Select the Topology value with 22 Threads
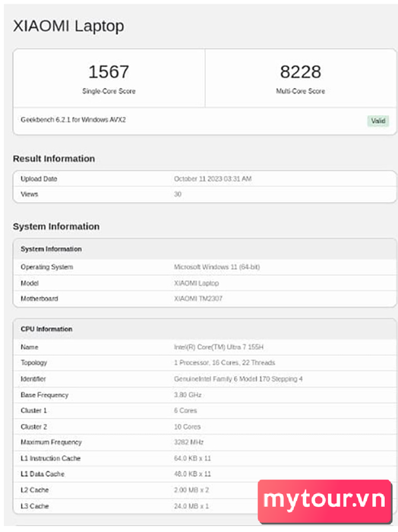Screen dimensions: 398x532 pyautogui.click(x=224, y=363)
